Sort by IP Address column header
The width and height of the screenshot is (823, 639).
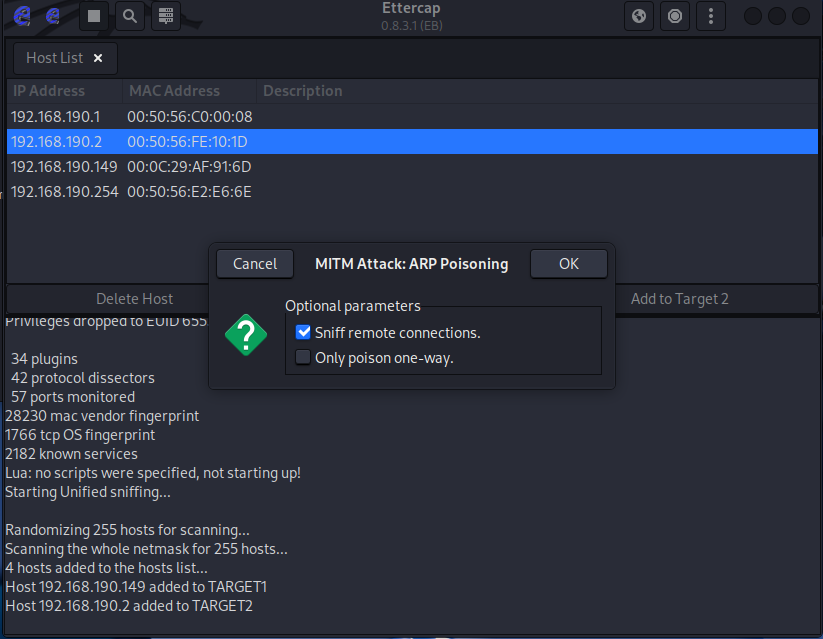click(x=65, y=91)
